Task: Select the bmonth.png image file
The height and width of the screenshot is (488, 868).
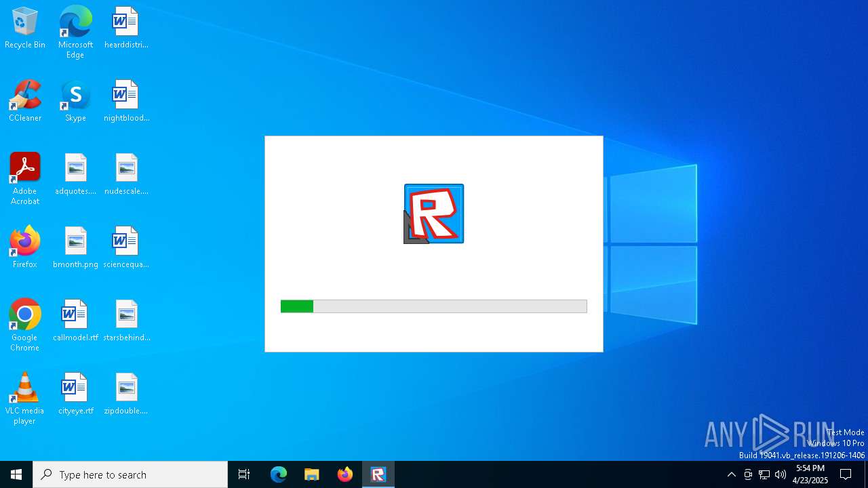Action: point(75,248)
